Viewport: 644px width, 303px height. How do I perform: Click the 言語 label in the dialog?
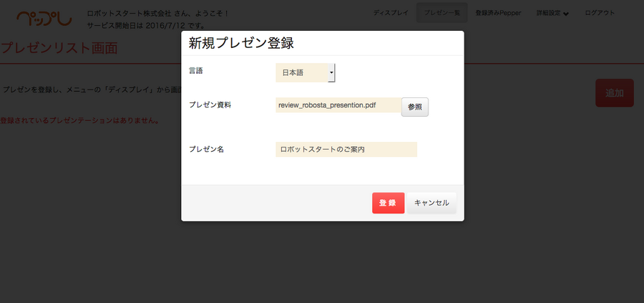195,71
